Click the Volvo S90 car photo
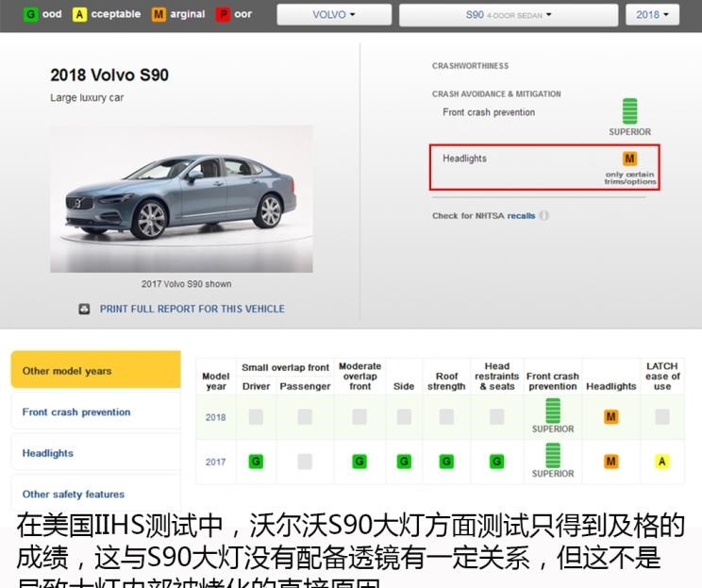This screenshot has height=588, width=702. 181,199
